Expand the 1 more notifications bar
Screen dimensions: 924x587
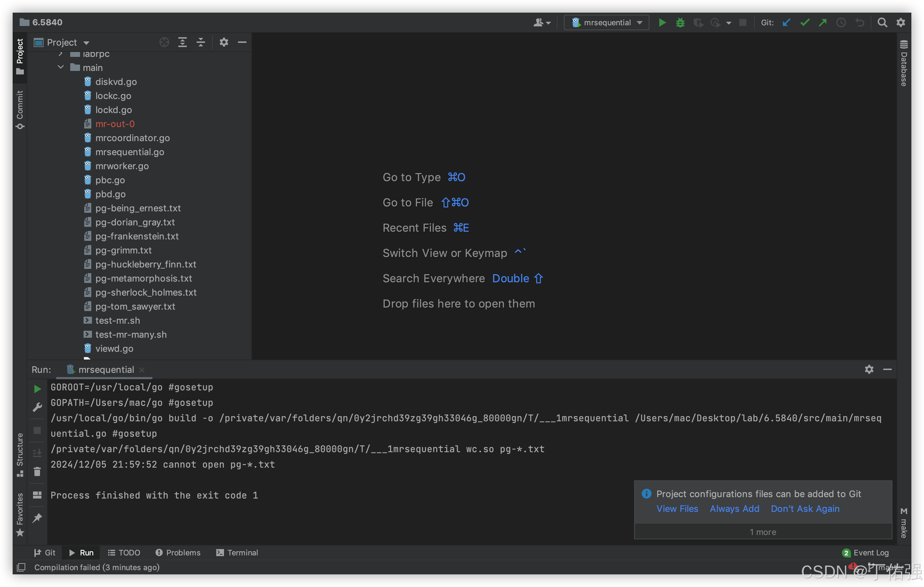763,532
